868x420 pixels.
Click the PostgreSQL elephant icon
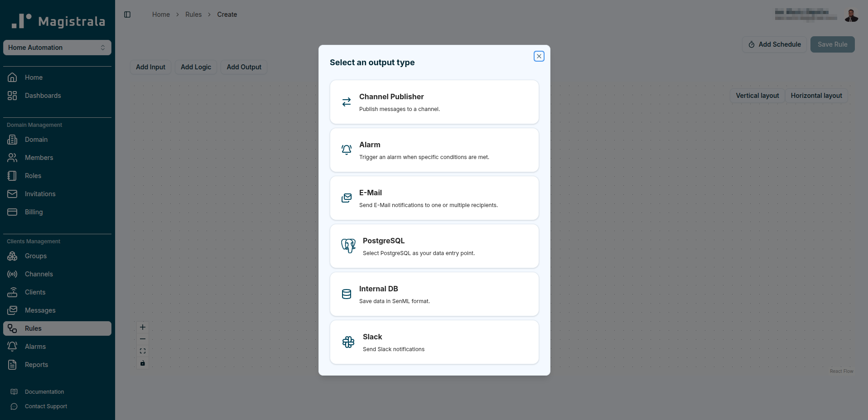pyautogui.click(x=348, y=246)
